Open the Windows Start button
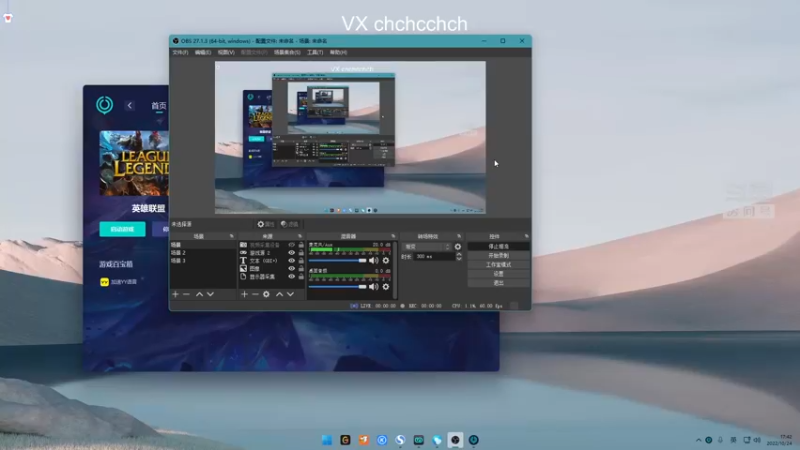 pyautogui.click(x=327, y=440)
